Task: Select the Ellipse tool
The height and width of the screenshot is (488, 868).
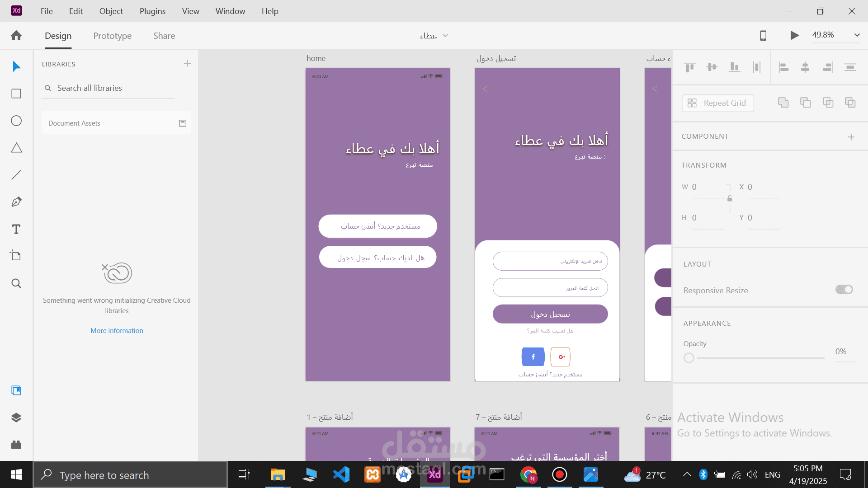Action: pyautogui.click(x=16, y=121)
